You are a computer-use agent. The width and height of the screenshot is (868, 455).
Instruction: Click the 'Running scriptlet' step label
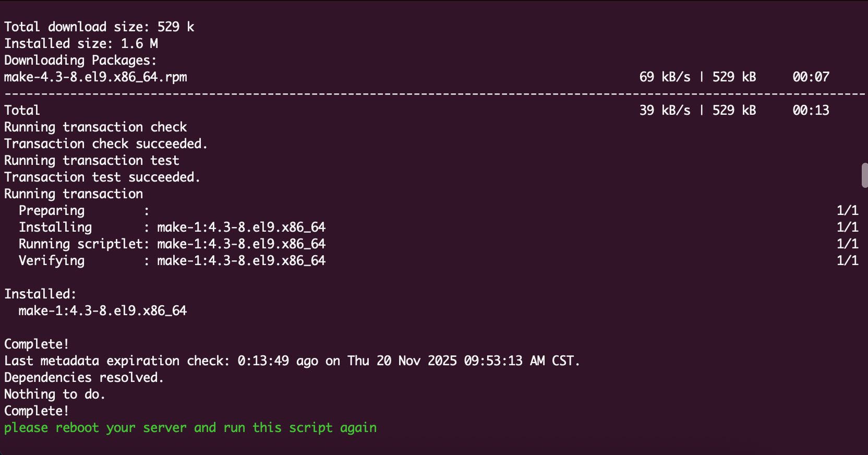click(81, 244)
